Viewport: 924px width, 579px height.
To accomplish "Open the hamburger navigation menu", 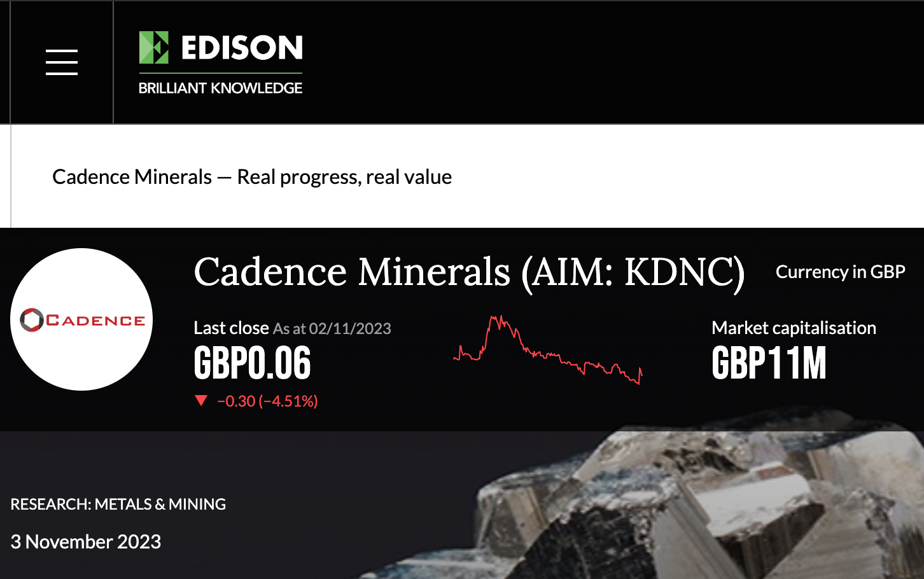I will point(62,62).
